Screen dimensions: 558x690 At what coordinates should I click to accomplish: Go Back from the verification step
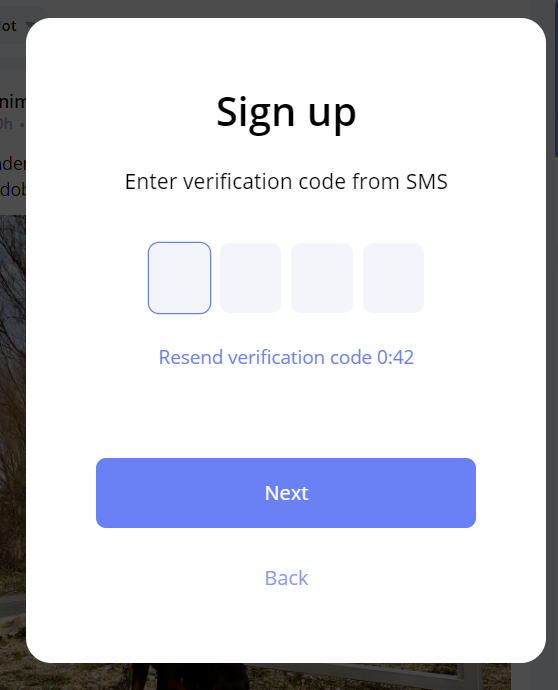pos(286,578)
